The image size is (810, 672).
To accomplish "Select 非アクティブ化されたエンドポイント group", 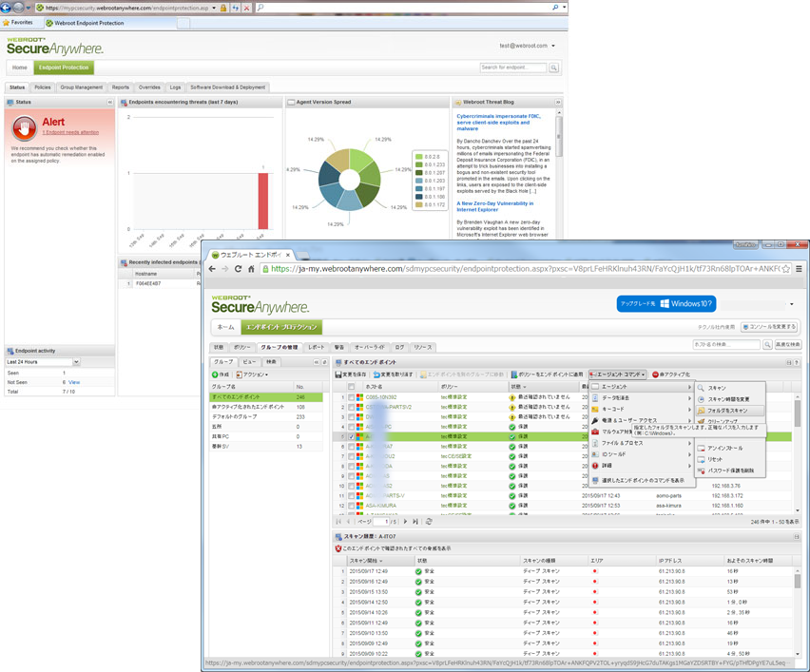I will [x=266, y=407].
